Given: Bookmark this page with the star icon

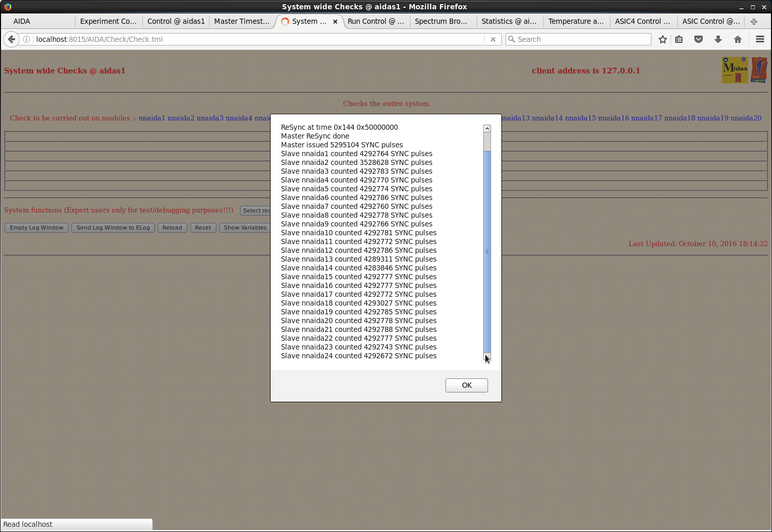Looking at the screenshot, I should (x=662, y=39).
